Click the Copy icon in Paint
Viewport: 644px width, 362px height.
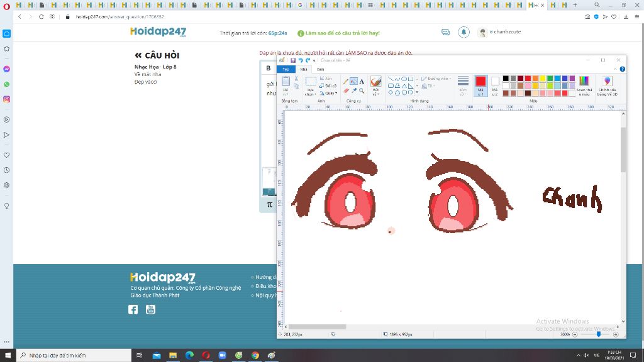click(296, 85)
